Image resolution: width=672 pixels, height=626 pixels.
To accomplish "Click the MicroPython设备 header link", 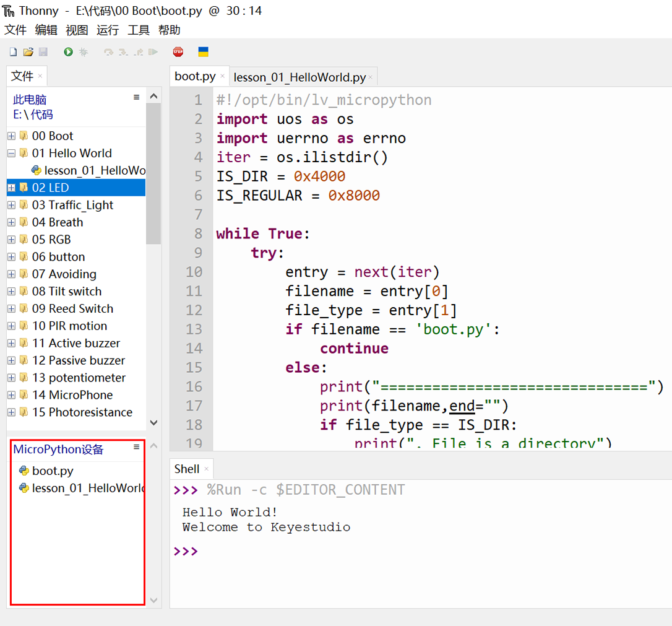I will coord(58,449).
